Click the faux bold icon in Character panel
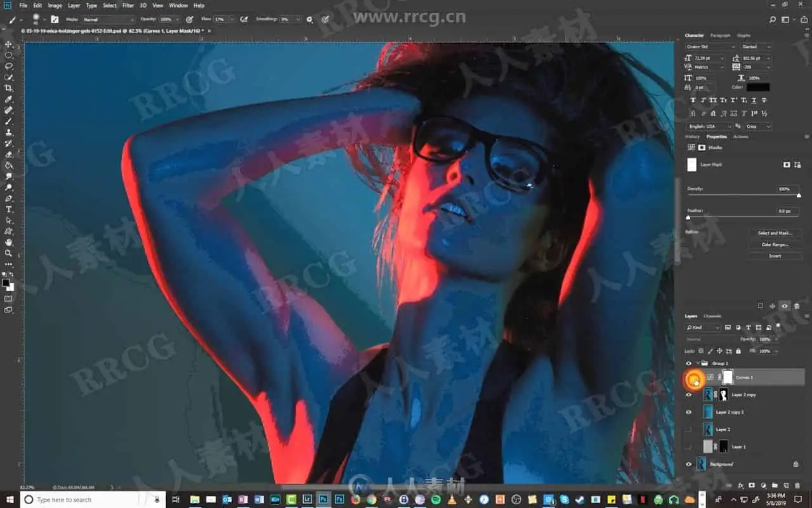This screenshot has width=812, height=508. tap(693, 100)
